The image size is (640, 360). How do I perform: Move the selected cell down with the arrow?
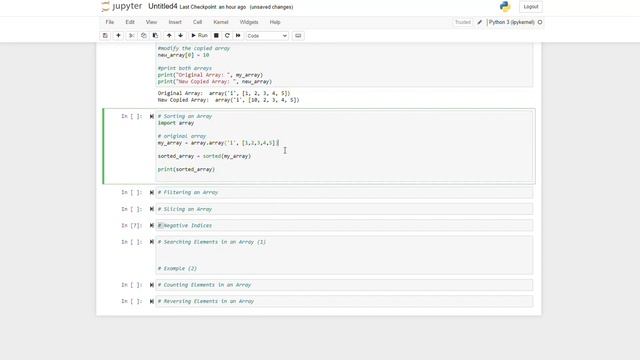pyautogui.click(x=180, y=36)
